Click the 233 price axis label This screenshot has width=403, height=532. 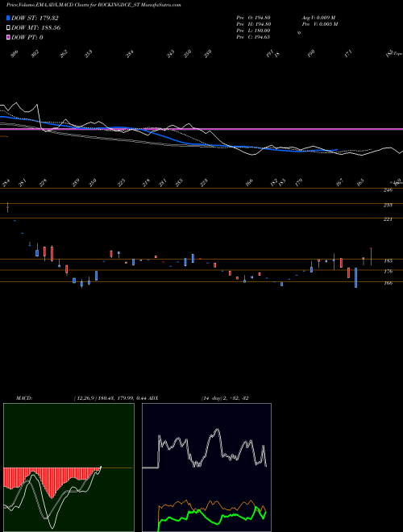(x=388, y=206)
